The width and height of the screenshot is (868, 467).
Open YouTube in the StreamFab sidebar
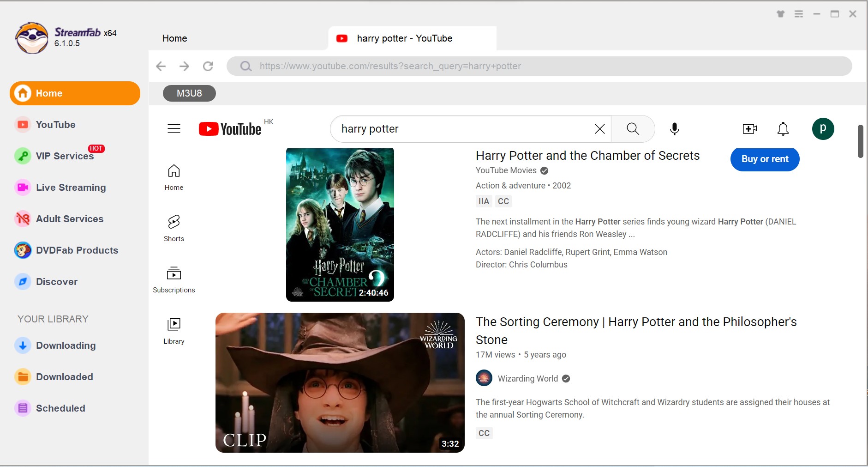click(x=55, y=125)
